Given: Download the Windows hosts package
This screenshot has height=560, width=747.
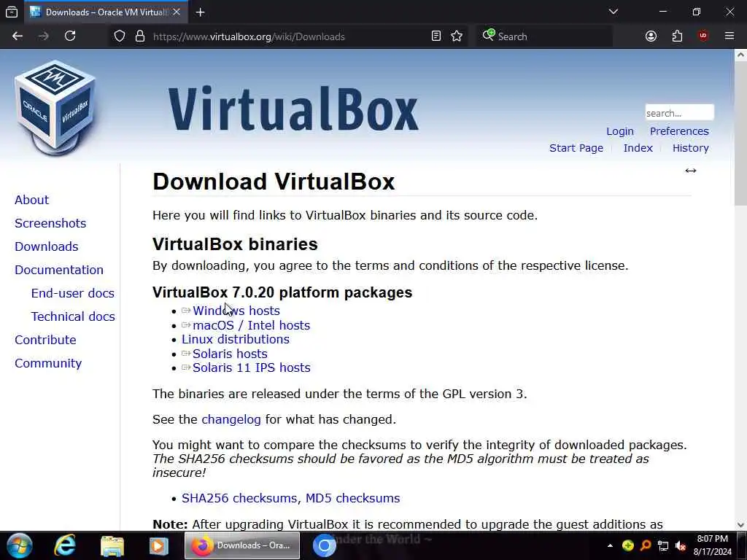Looking at the screenshot, I should (236, 311).
